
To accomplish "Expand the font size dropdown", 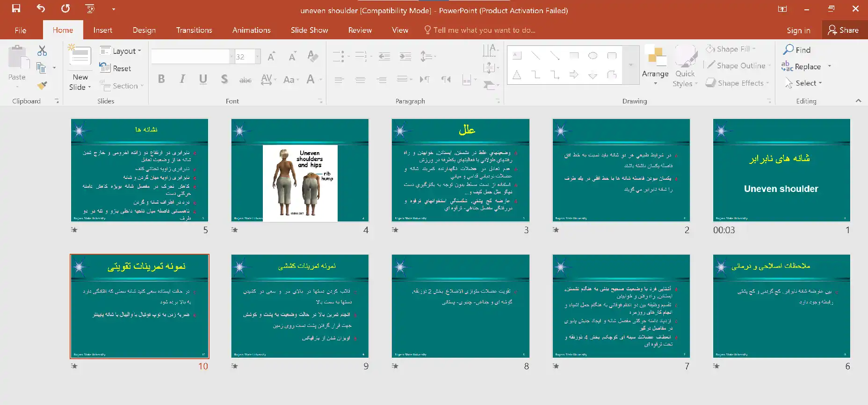I will click(x=257, y=57).
